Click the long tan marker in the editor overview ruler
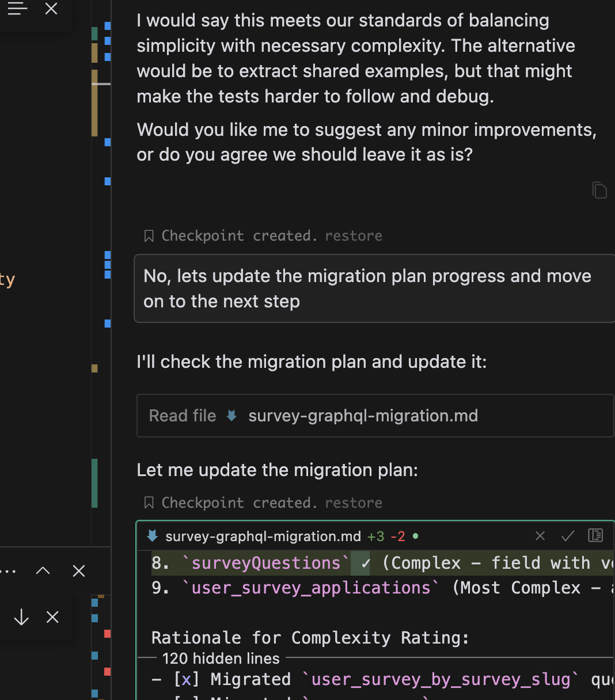Viewport: 615px width, 700px height. click(94, 103)
